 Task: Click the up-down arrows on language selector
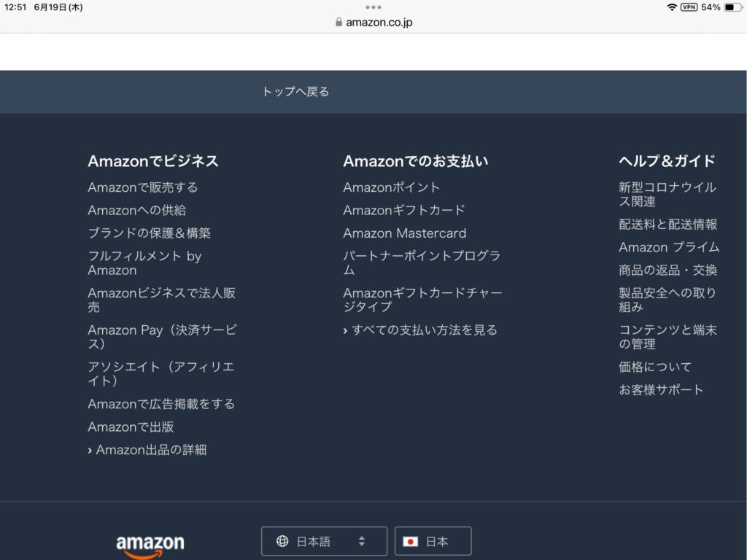[x=362, y=541]
